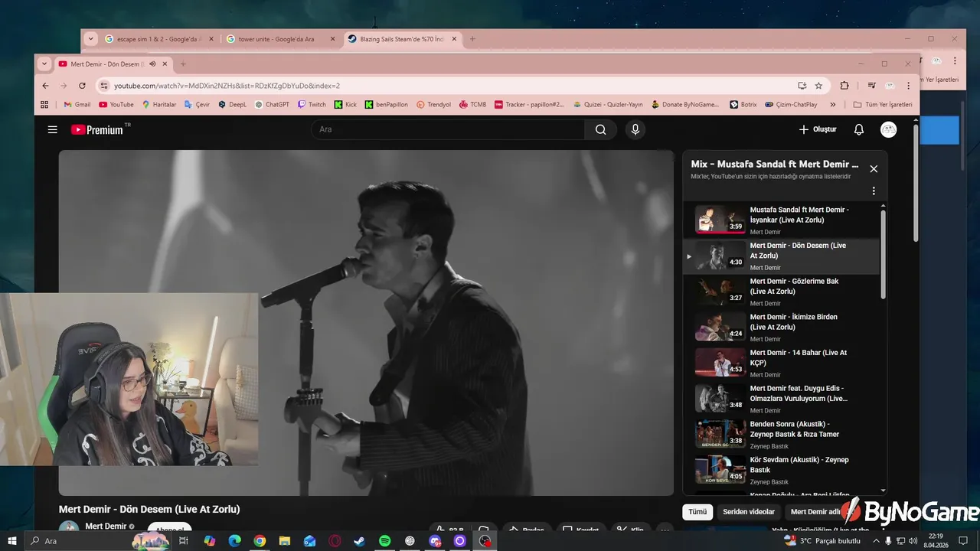
Task: Expand tab search dropdown in back Chrome window
Action: (91, 38)
